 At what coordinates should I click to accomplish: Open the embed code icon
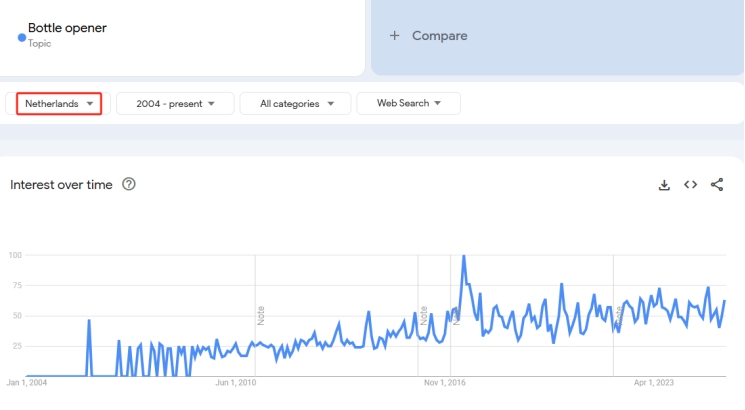pos(690,185)
